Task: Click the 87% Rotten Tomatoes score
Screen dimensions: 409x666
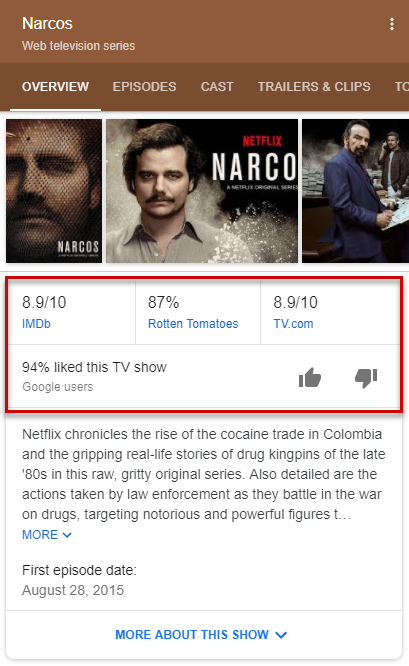Action: point(164,302)
